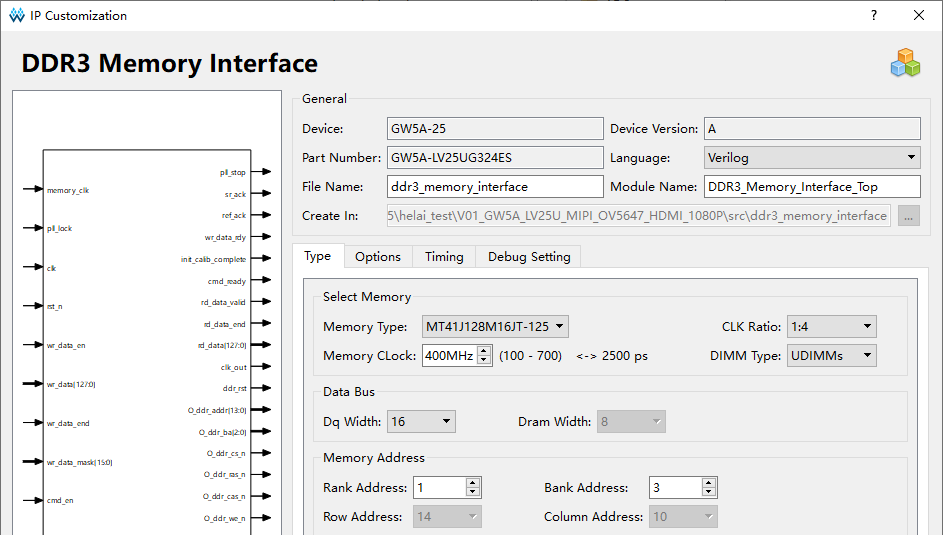Image resolution: width=943 pixels, height=535 pixels.
Task: Click the pll_stop output port label
Action: click(x=233, y=173)
